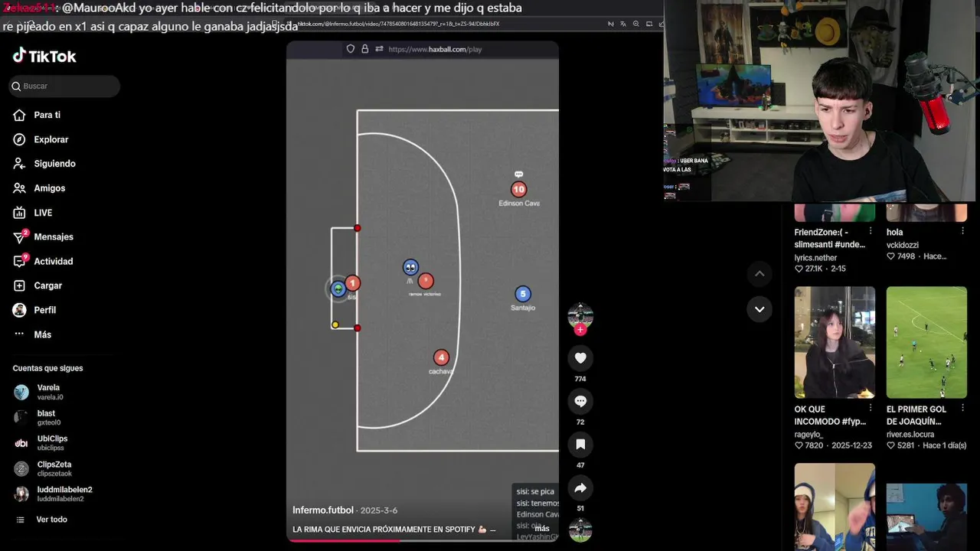Click the Para ti home icon

pos(19,115)
